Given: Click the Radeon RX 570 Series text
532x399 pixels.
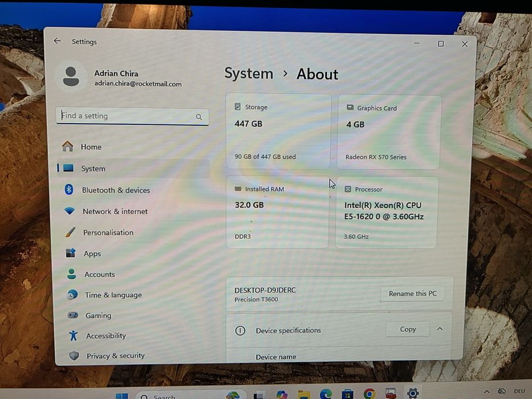Looking at the screenshot, I should tap(376, 157).
